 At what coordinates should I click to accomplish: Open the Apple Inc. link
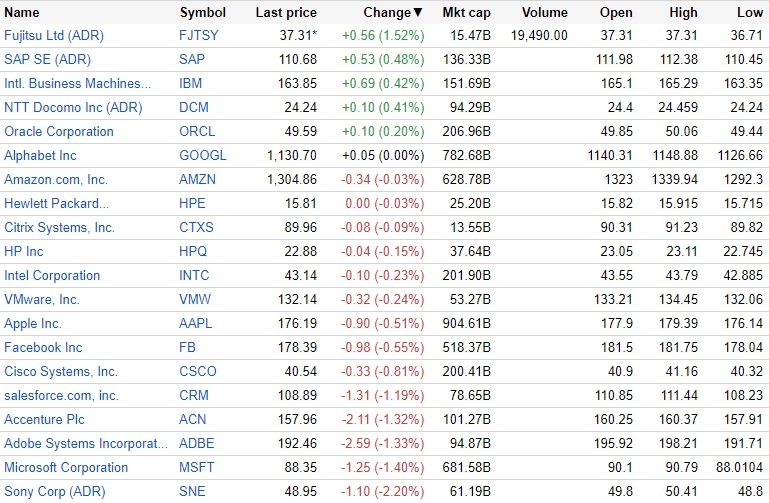pyautogui.click(x=33, y=323)
